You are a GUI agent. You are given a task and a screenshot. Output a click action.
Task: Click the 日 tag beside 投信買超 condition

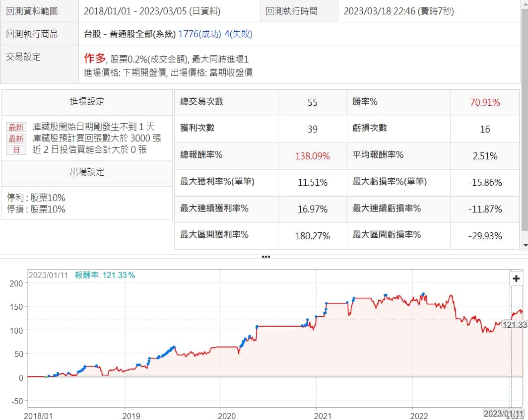16,149
